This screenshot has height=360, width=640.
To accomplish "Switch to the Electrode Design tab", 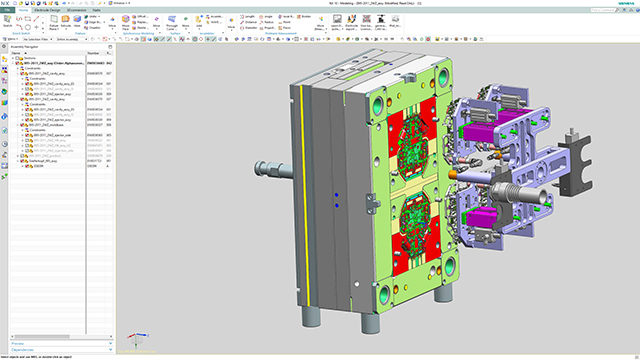I will pyautogui.click(x=47, y=10).
